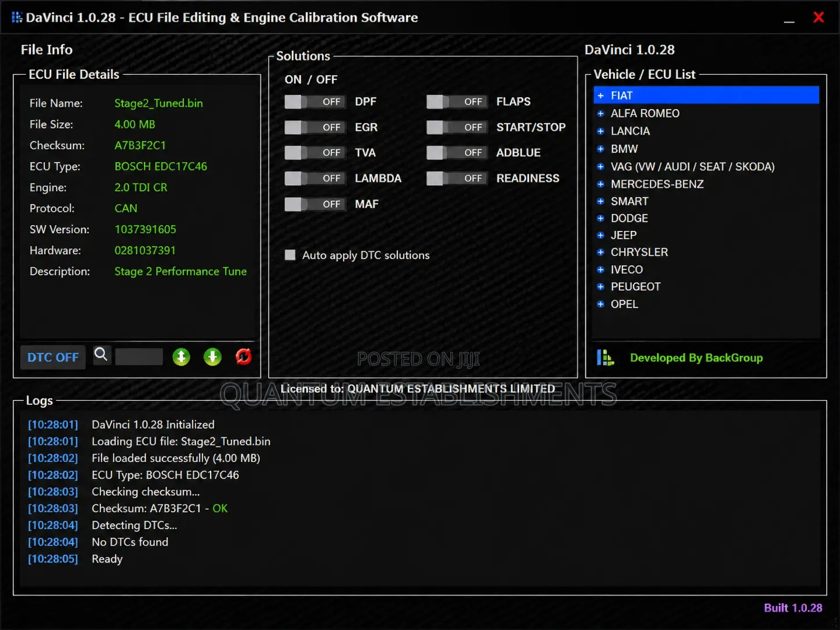This screenshot has height=630, width=840.
Task: Click the Licensed to QUANTUM ESTABLISHMENTS text
Action: tap(418, 389)
